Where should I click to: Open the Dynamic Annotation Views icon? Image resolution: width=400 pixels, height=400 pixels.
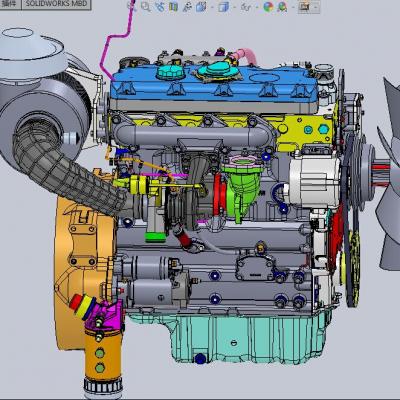click(x=187, y=6)
